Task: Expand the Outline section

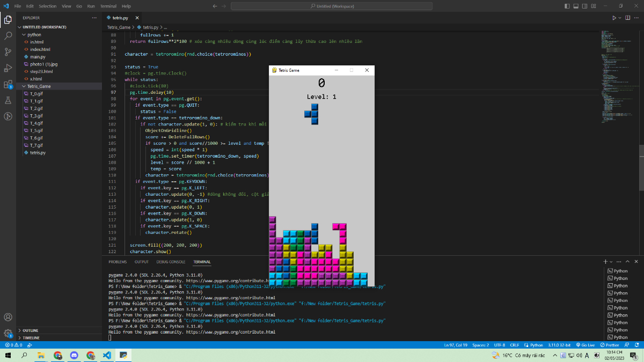Action: [30, 330]
